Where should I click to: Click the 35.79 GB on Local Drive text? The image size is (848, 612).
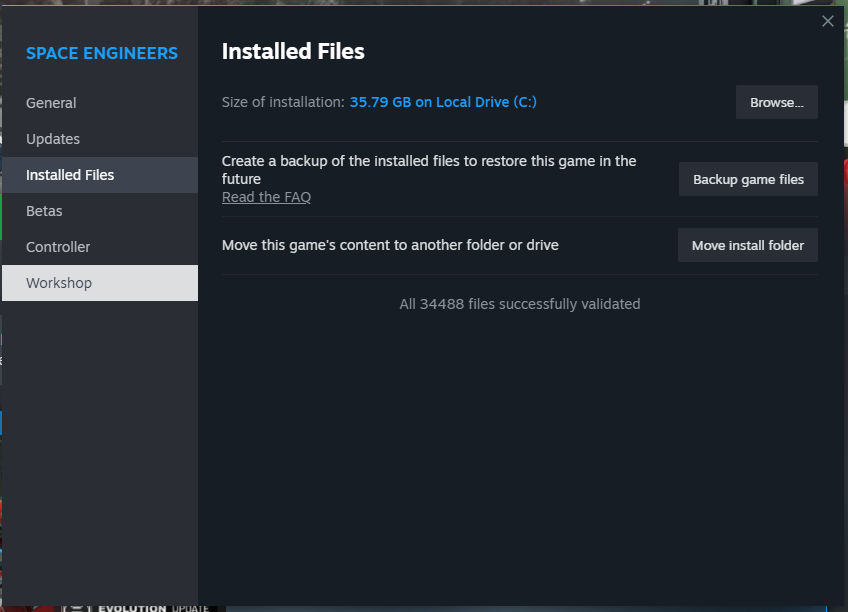click(443, 102)
